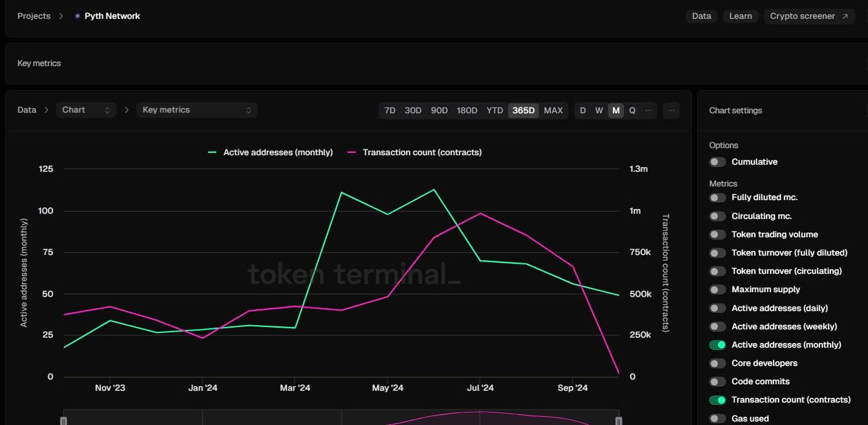Click the breadcrumb chevron after Projects
This screenshot has height=425, width=868.
coord(61,17)
